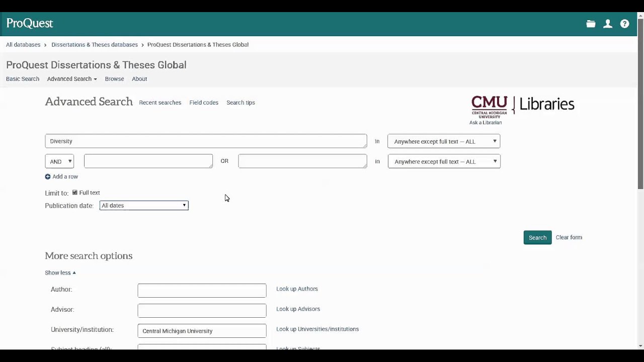Click the empty field after OR
Image resolution: width=644 pixels, height=362 pixels.
click(302, 161)
